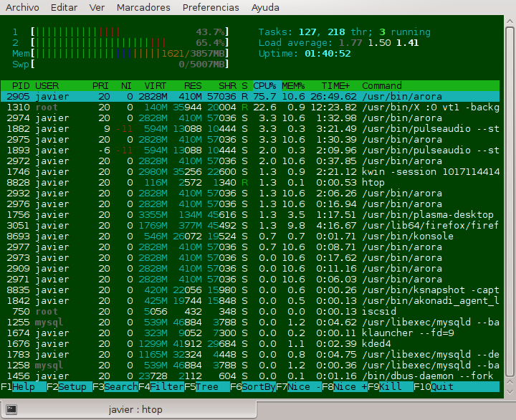Click the PID column header
The height and width of the screenshot is (420, 516).
pos(21,85)
